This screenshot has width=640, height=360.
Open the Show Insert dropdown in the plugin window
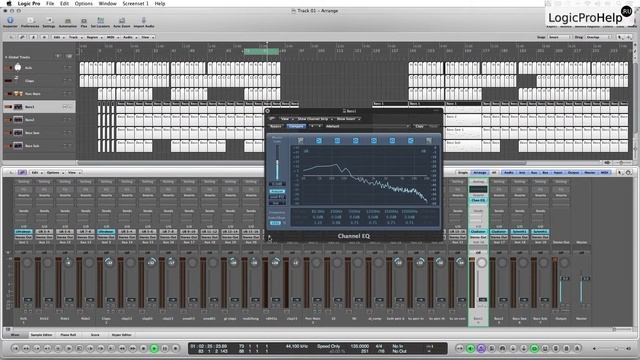[348, 119]
